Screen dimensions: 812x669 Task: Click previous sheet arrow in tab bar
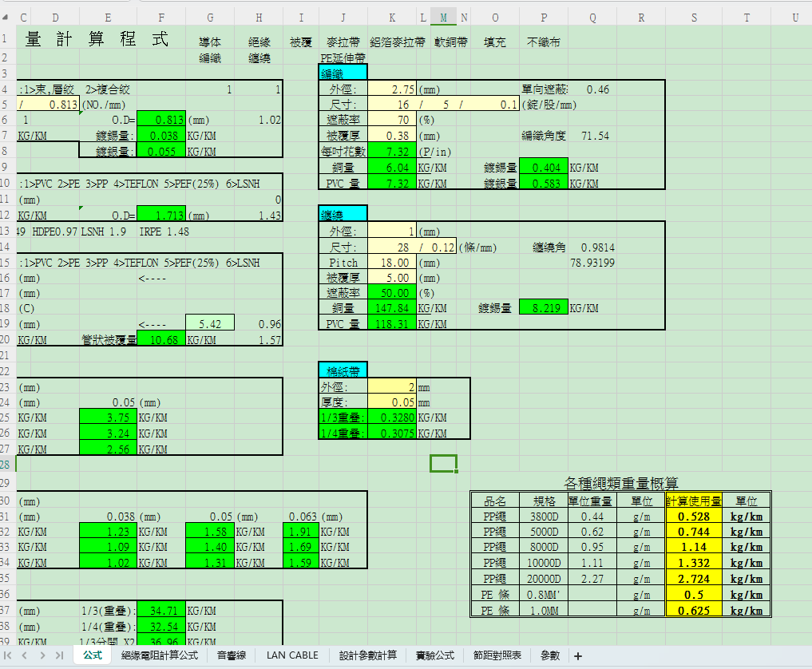25,655
